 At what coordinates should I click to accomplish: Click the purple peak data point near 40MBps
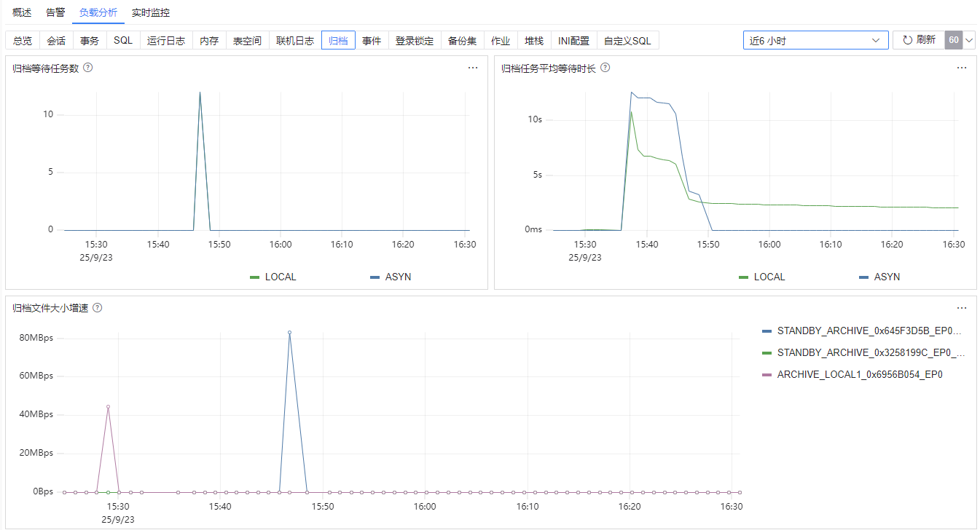coord(108,406)
